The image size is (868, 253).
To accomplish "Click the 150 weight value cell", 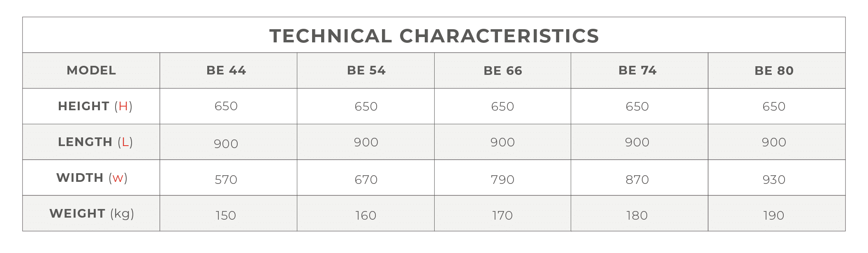I will [226, 216].
